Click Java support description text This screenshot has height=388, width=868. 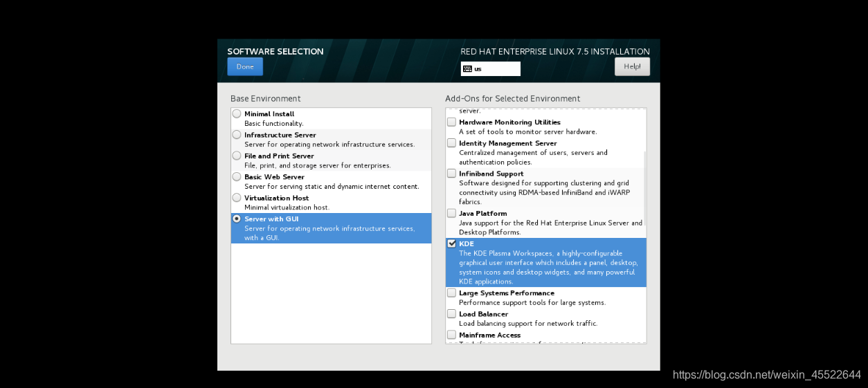[550, 228]
